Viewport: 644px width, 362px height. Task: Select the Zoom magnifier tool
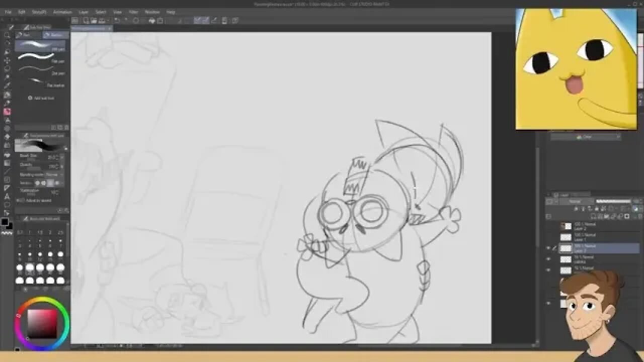(x=7, y=35)
